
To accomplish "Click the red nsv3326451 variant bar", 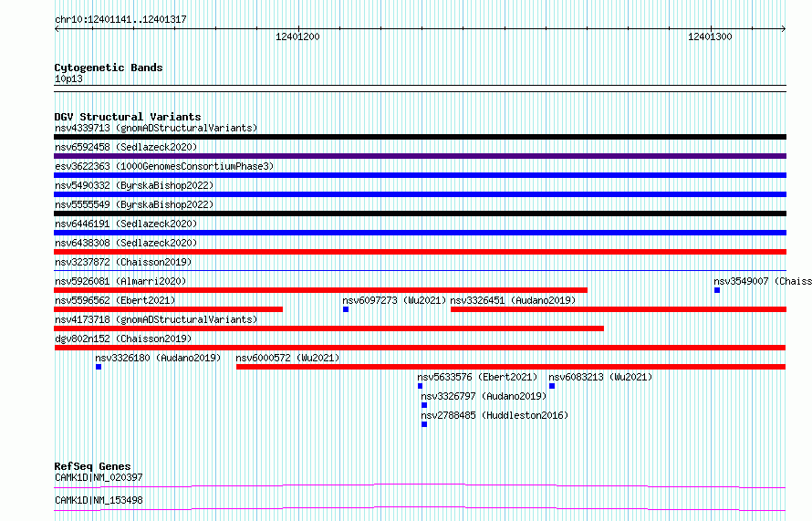I will pos(619,309).
